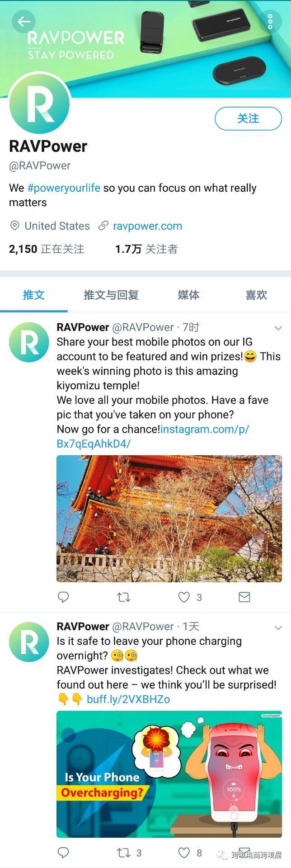Retweet the kiyomizu temple tweet
The height and width of the screenshot is (868, 291).
[x=123, y=597]
